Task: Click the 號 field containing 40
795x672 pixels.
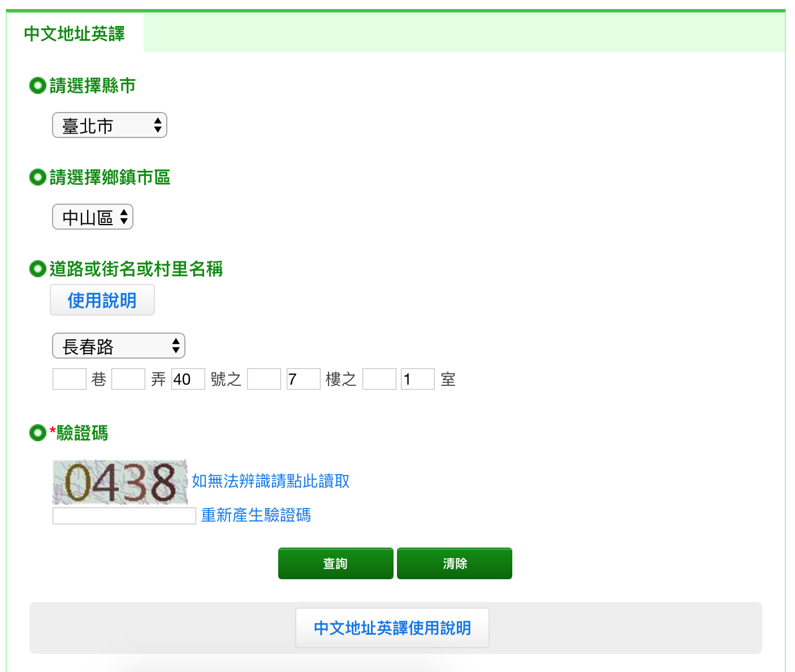Action: [x=188, y=379]
